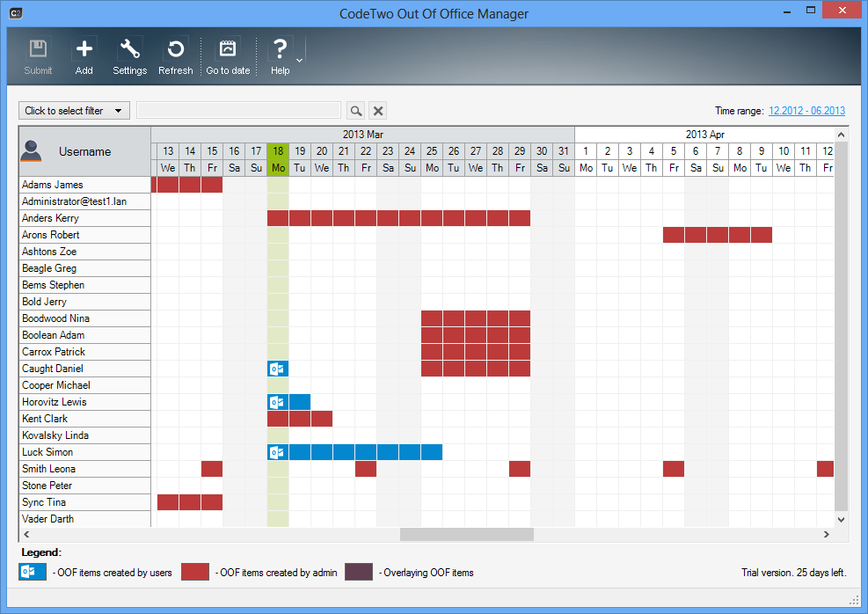Click the Submit toolbar icon
This screenshot has width=868, height=614.
[38, 48]
